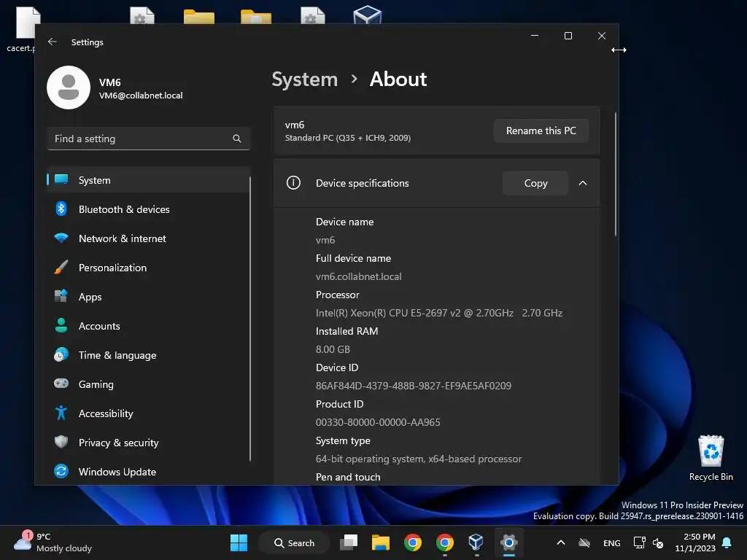Screen dimensions: 747x560
Task: Navigate to System in the breadcrumb
Action: (x=304, y=79)
